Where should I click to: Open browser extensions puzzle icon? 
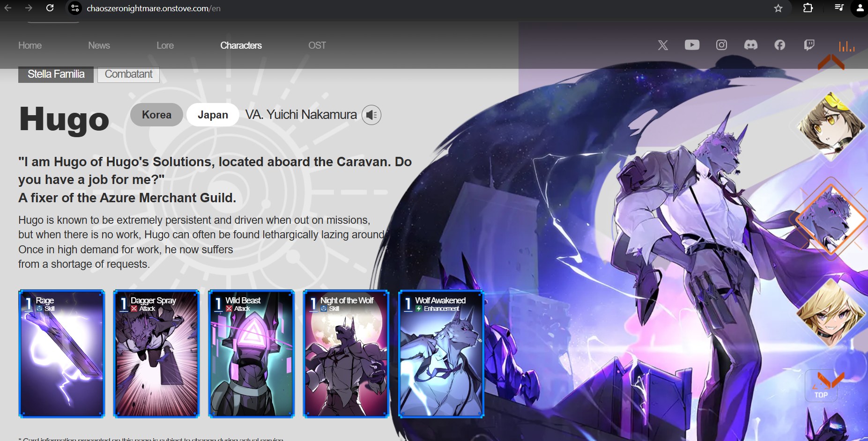[x=808, y=8]
